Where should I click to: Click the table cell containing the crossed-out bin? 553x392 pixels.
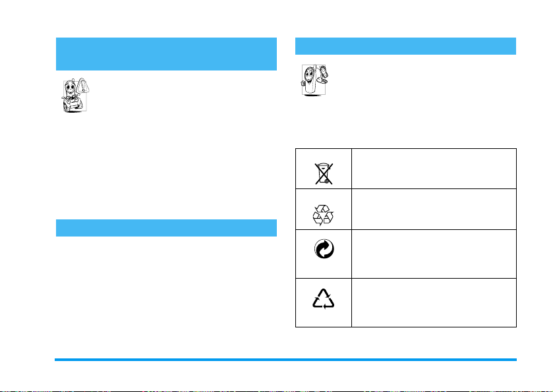pyautogui.click(x=324, y=169)
